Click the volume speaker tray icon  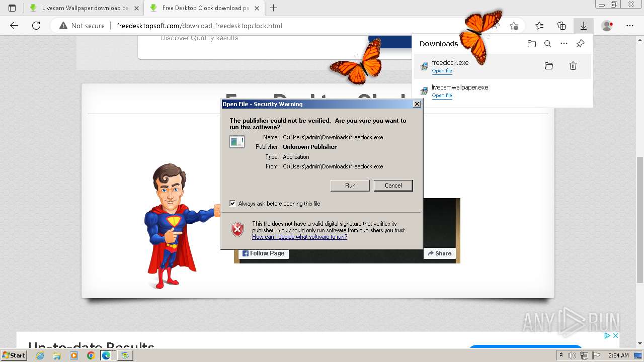coord(573,355)
